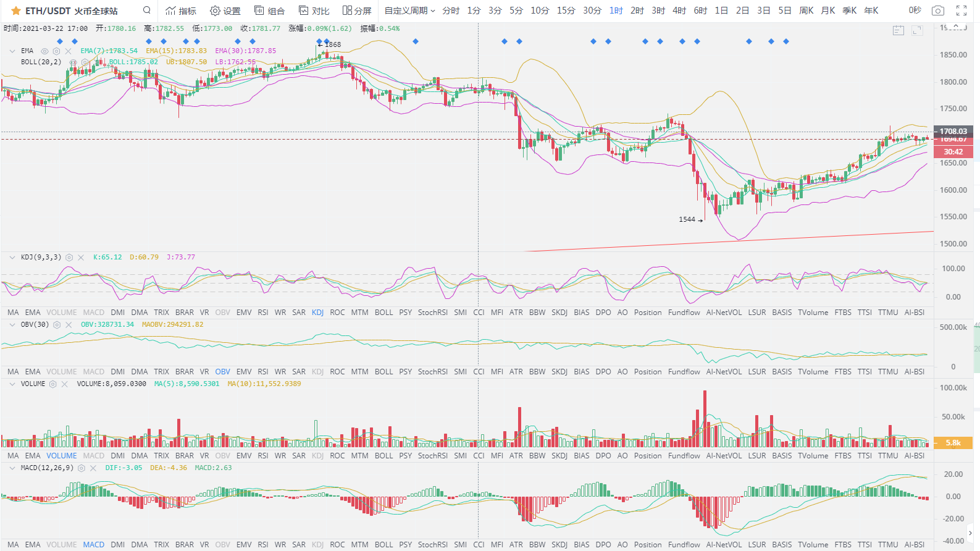
Task: Switch VOLUME pane to TVolume indicator
Action: point(813,456)
